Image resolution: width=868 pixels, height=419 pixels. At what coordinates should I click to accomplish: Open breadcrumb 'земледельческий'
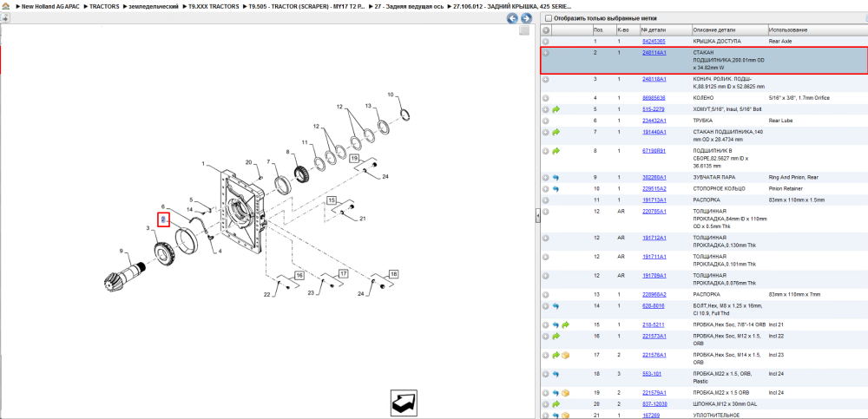(154, 7)
